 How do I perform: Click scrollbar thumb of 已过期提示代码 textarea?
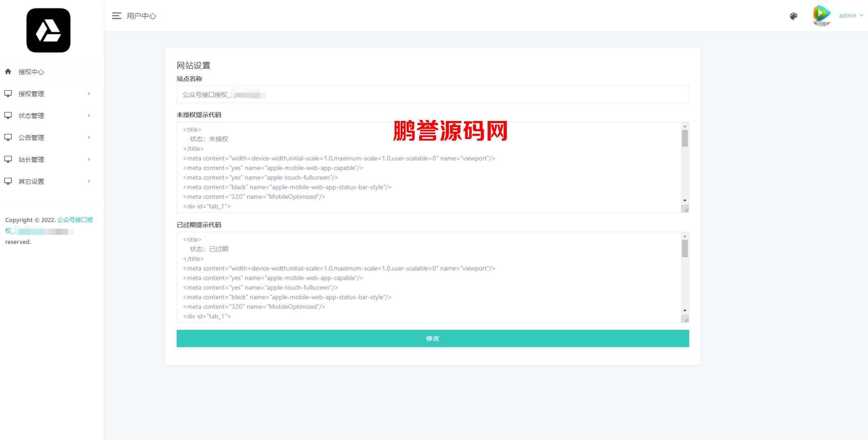(x=685, y=248)
